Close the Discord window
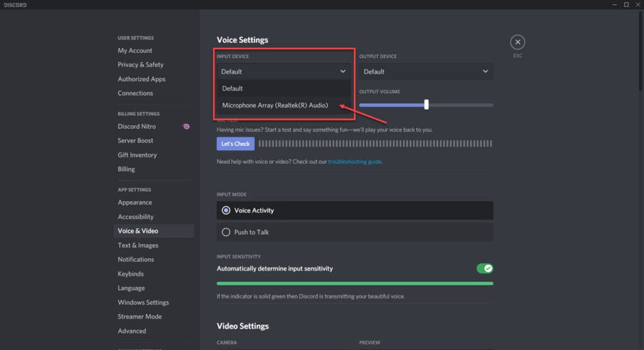Screen dimensions: 644x350 pos(638,4)
